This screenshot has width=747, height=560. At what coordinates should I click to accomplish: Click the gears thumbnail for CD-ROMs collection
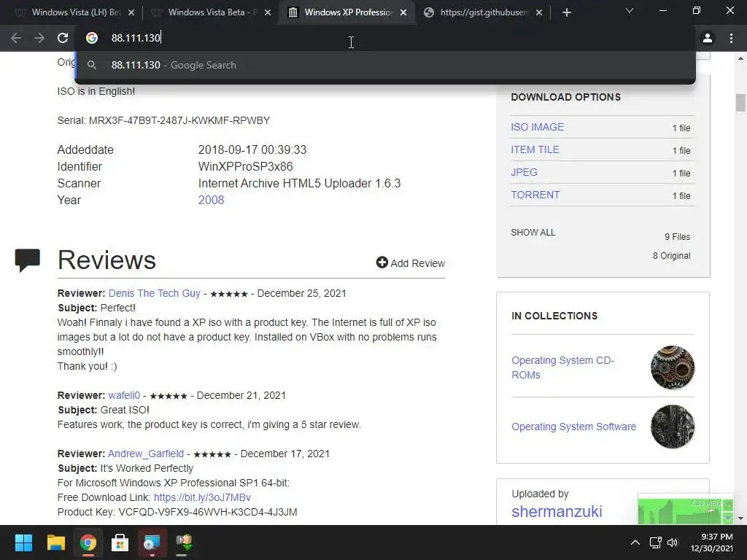673,367
